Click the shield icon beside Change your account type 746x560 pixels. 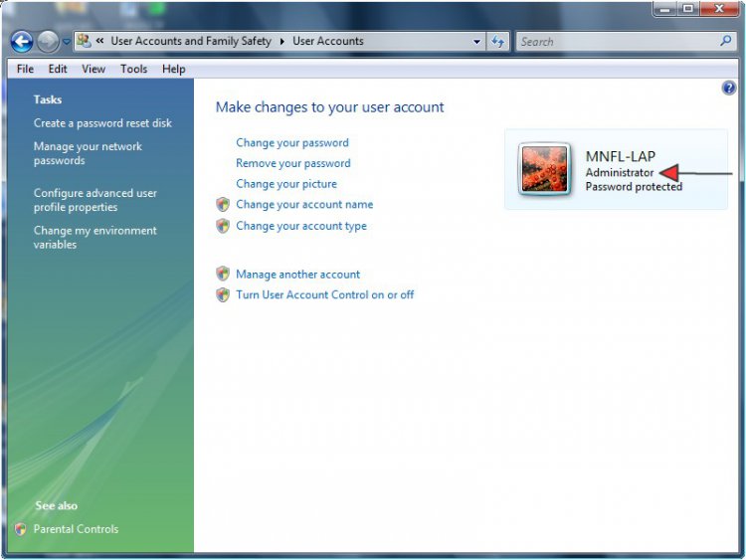(223, 226)
